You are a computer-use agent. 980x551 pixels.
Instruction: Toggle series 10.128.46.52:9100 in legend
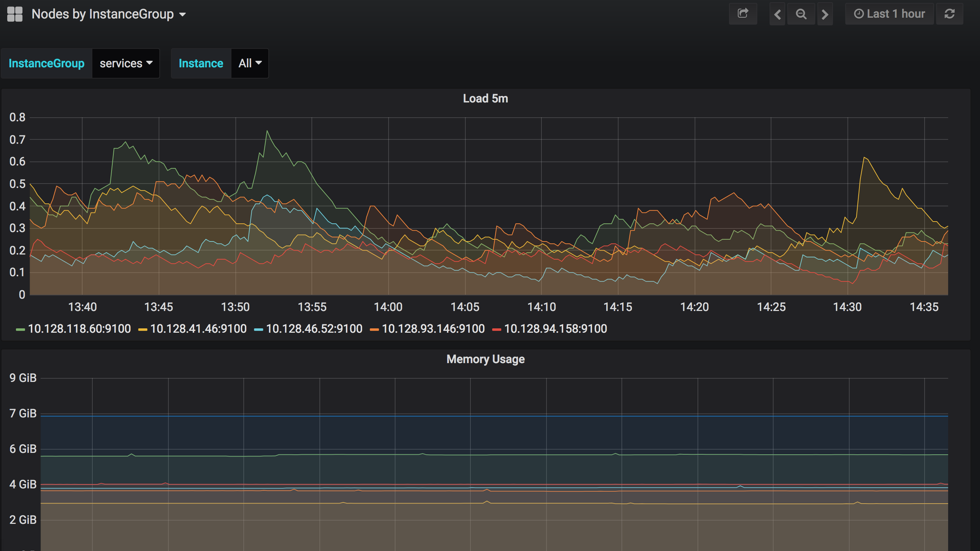click(314, 329)
